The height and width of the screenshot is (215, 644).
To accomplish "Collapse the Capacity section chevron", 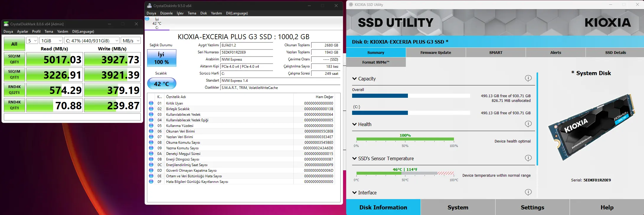I will tap(354, 79).
